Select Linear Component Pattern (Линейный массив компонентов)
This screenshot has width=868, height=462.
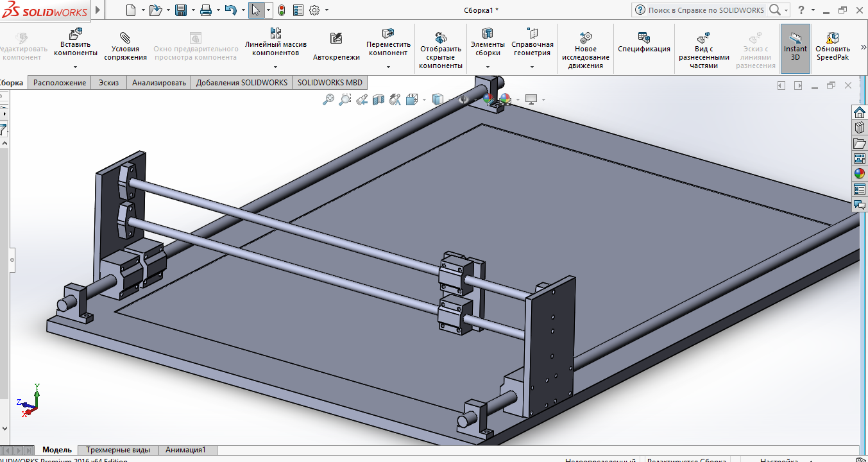276,42
